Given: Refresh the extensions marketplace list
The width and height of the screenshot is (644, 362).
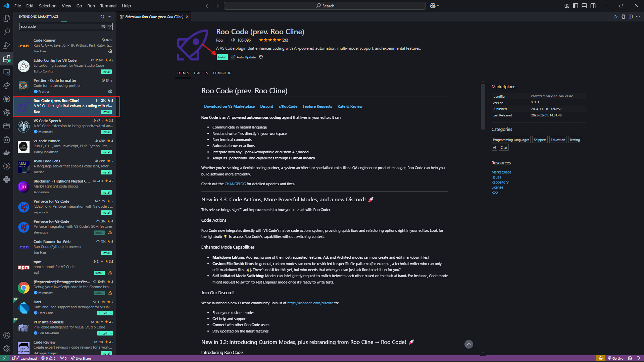Looking at the screenshot, I should pos(102,16).
